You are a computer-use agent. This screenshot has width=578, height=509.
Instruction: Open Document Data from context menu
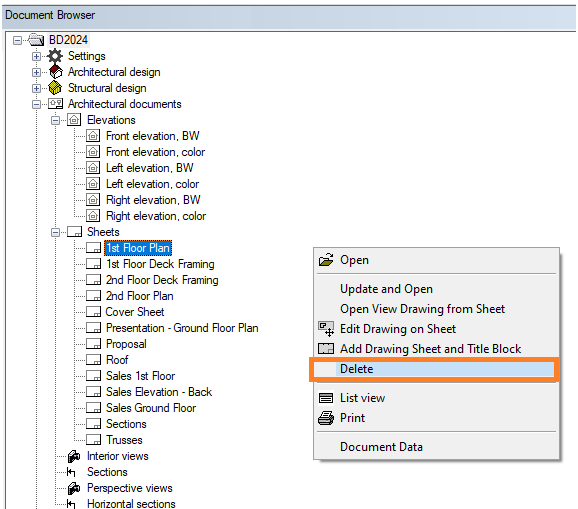click(x=381, y=447)
